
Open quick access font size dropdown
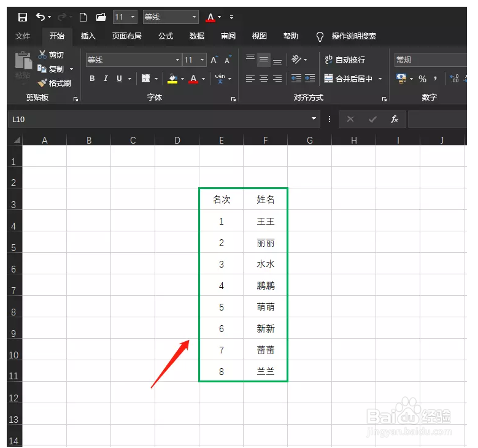[133, 17]
